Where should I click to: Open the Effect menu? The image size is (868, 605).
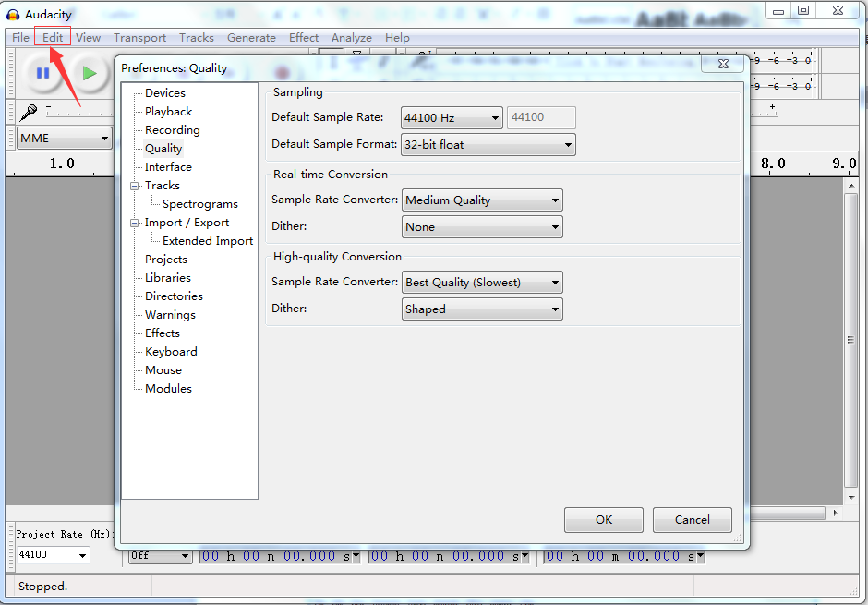point(304,38)
